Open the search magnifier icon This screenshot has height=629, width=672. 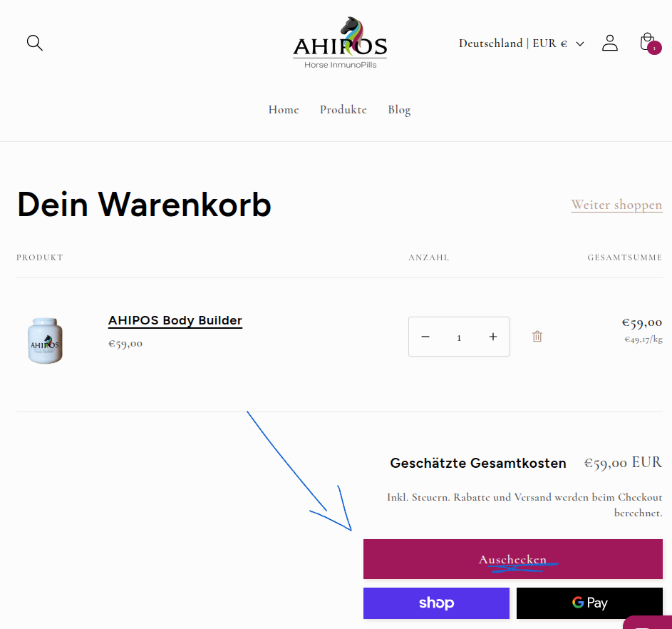[34, 43]
